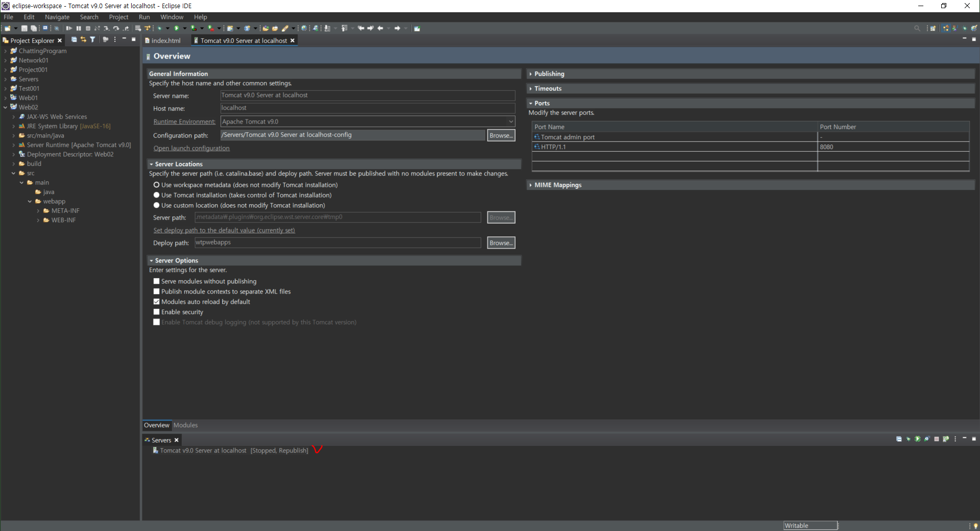This screenshot has height=531, width=980.
Task: Click the green Run icon in main toolbar
Action: tap(177, 28)
